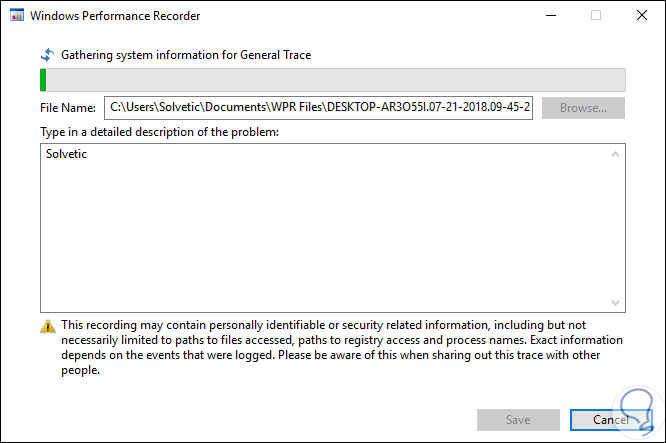Minimize the Performance Recorder window

(x=549, y=16)
